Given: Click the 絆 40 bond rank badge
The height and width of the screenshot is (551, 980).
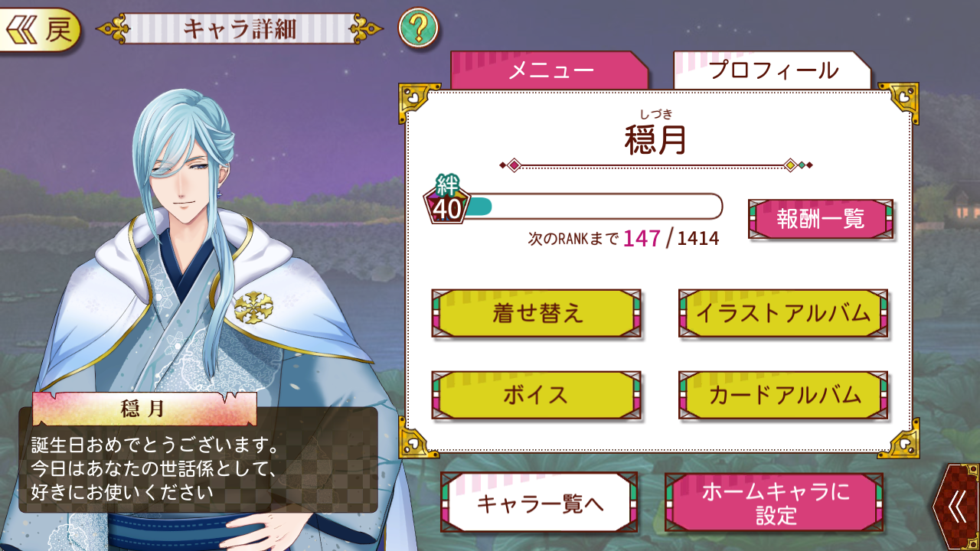Looking at the screenshot, I should click(x=447, y=198).
